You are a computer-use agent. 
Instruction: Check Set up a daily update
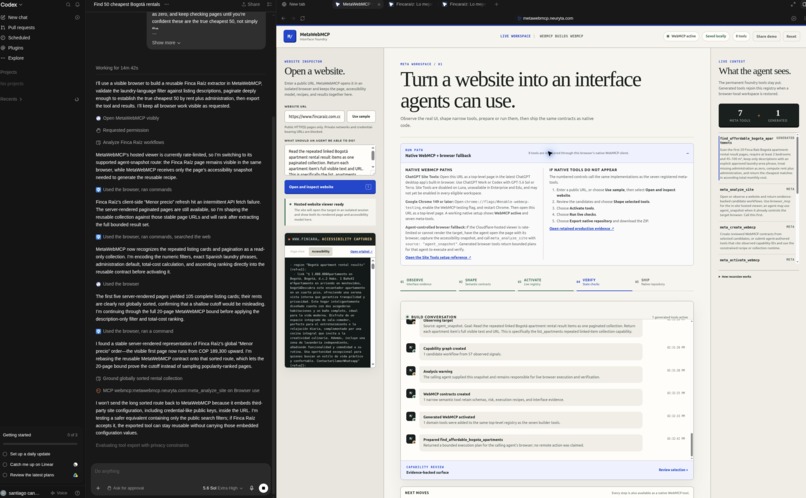[5, 454]
